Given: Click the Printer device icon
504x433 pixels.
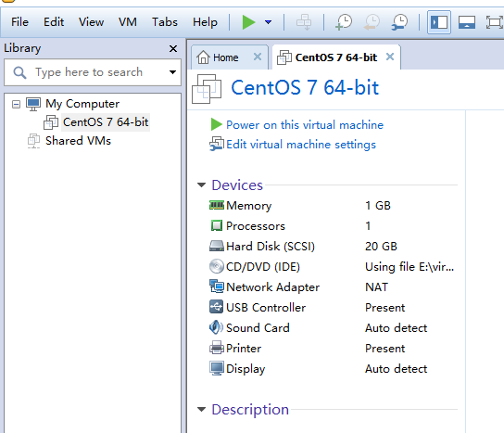Looking at the screenshot, I should coord(216,348).
